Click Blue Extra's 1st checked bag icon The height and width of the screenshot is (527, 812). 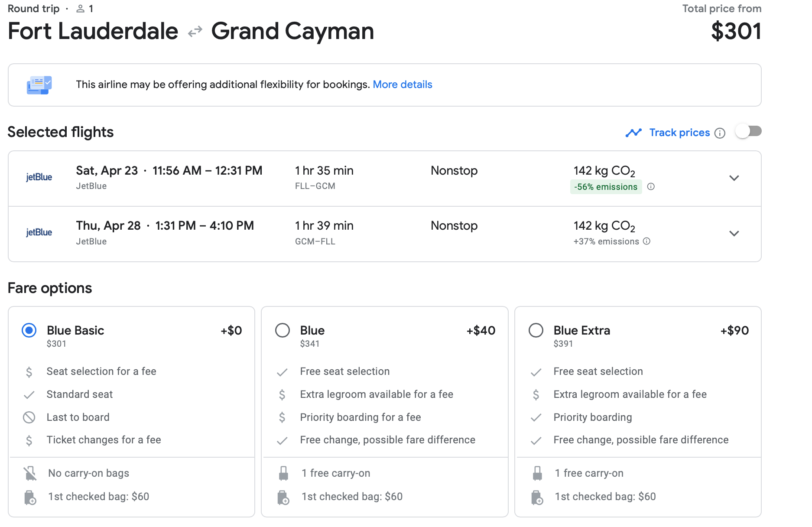(537, 498)
